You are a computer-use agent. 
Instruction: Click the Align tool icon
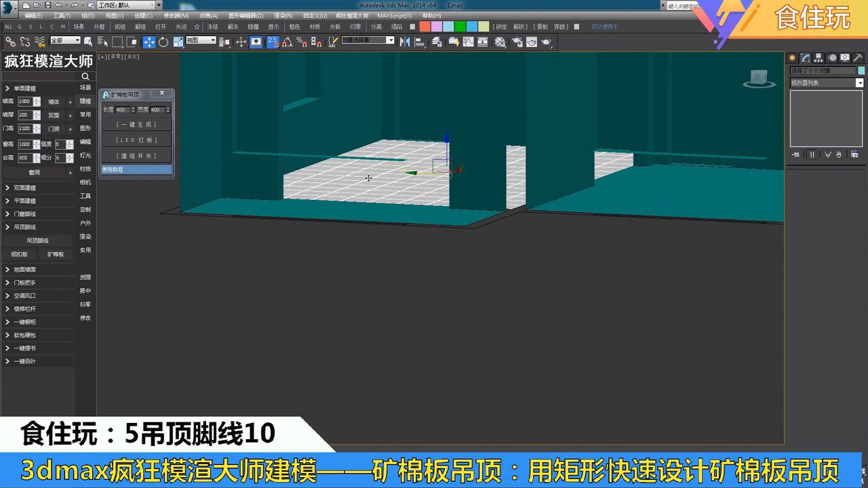click(x=420, y=41)
